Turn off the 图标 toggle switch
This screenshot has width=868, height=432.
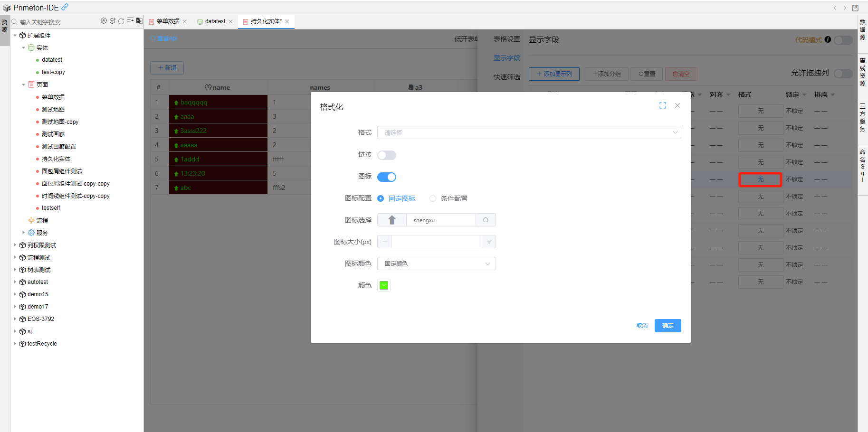(x=386, y=177)
